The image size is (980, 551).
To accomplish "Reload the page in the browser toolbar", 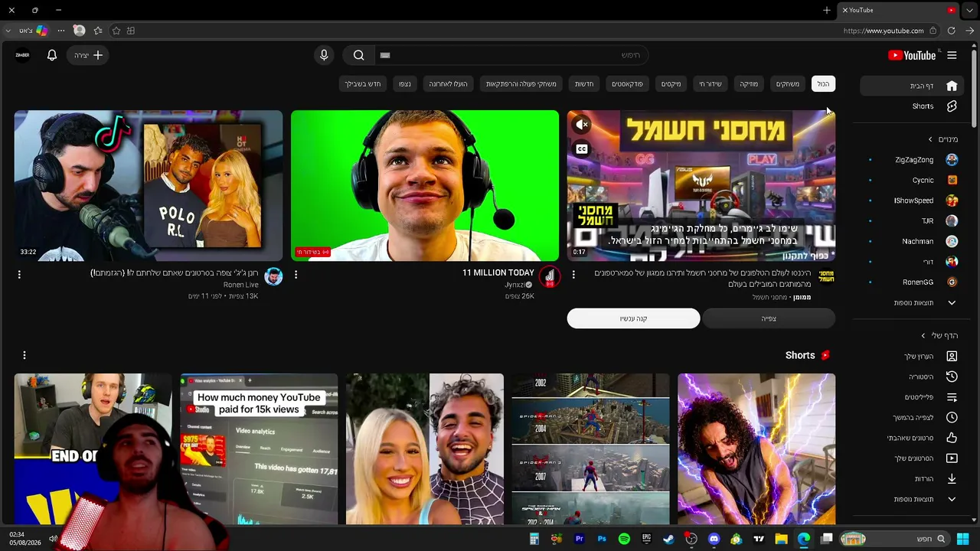I will pos(952,31).
